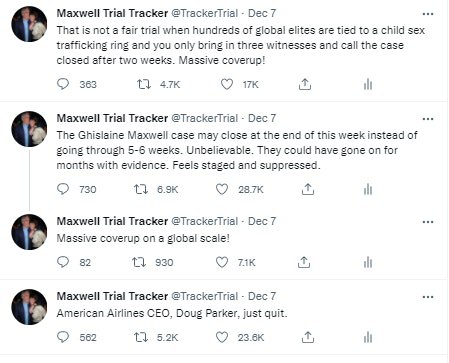Viewport: 449px width, 363px height.
Task: Open the profile picture on the Ghislaine Maxwell tweet
Action: 29,129
